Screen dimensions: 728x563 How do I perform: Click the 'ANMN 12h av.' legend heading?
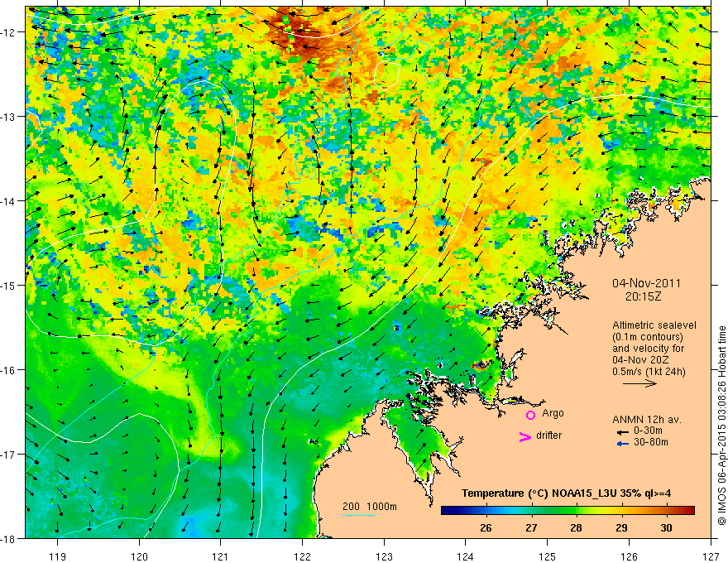pyautogui.click(x=647, y=420)
